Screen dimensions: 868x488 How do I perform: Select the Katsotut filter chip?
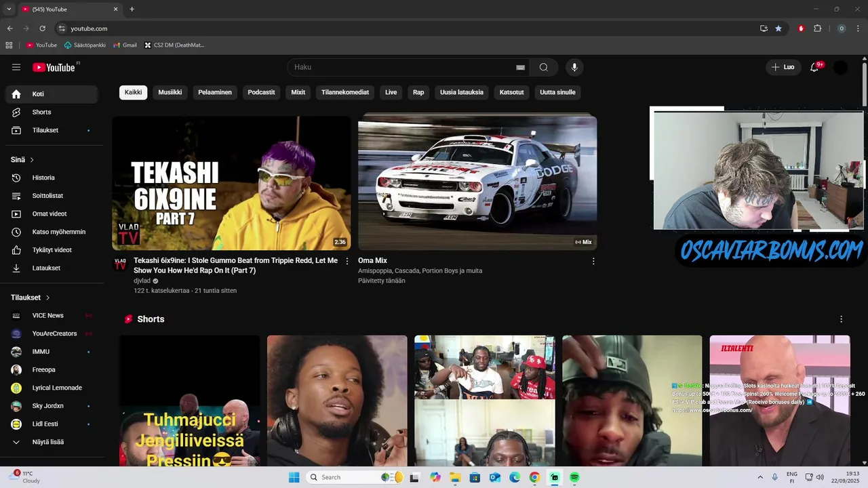[x=512, y=92]
